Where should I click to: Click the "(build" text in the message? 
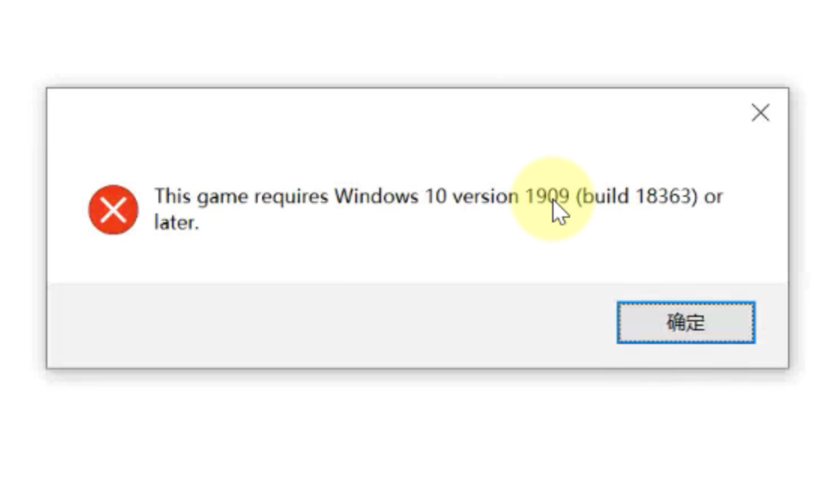(x=602, y=196)
